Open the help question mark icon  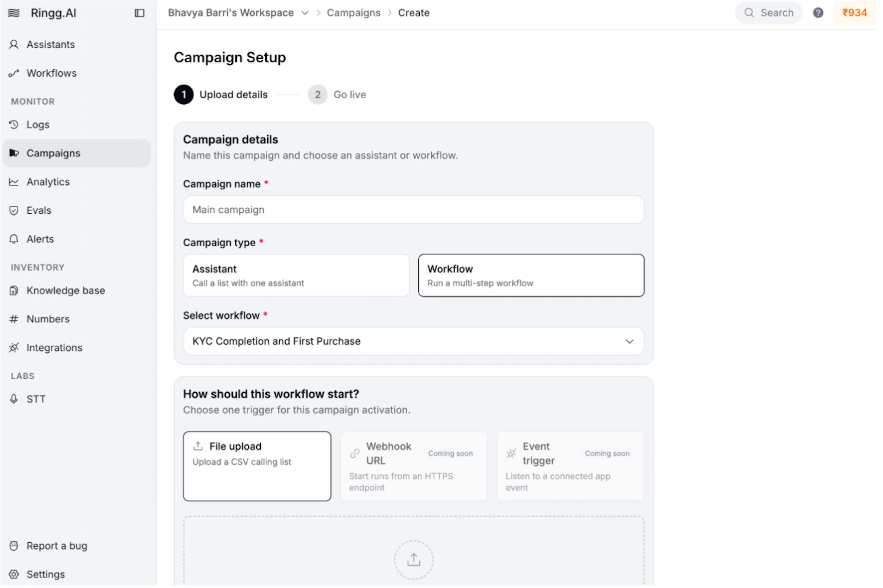coord(818,13)
